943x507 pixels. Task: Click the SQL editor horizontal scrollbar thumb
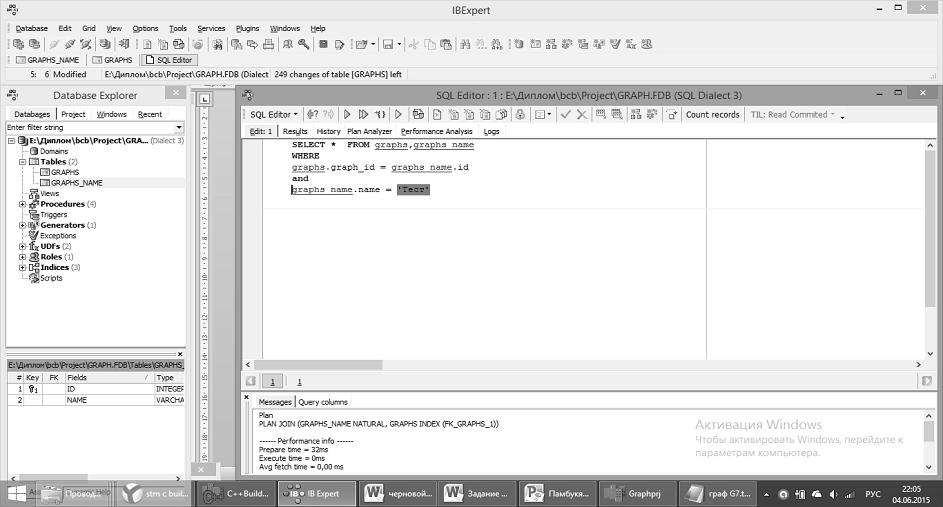[318, 364]
